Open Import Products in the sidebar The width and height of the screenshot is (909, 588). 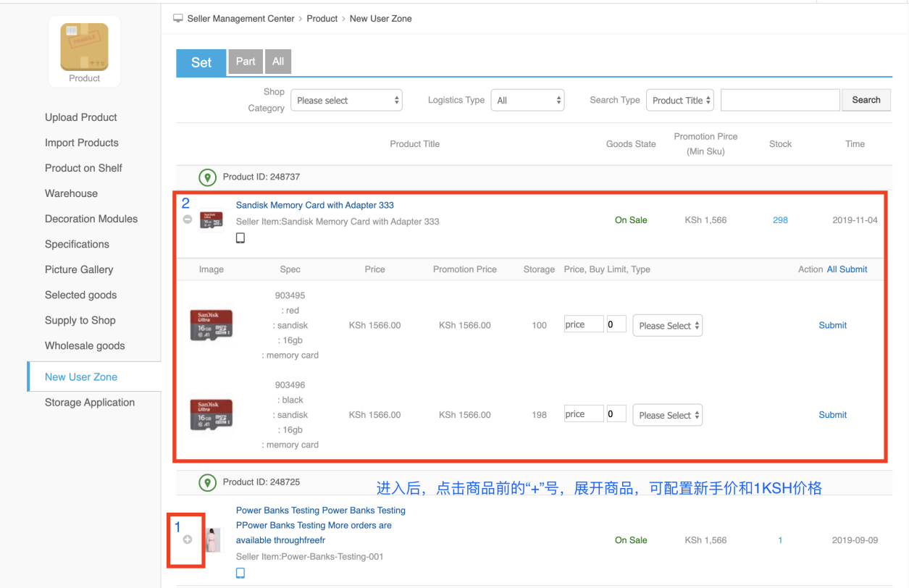click(82, 143)
